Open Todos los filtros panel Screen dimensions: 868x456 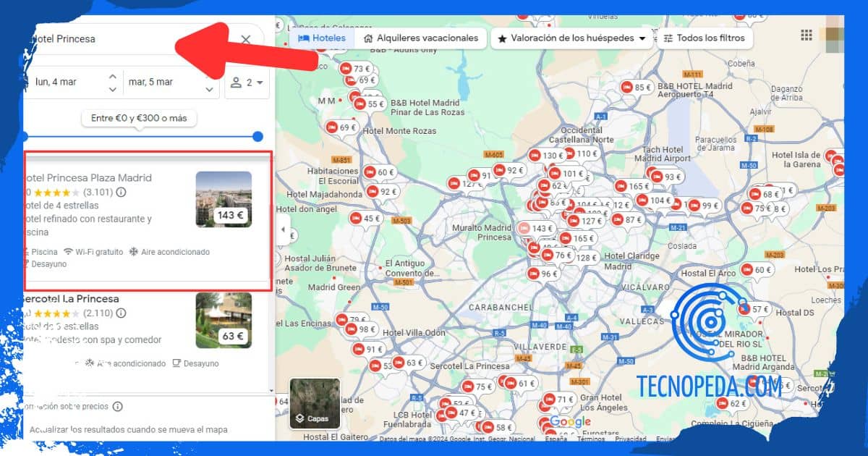(x=705, y=38)
